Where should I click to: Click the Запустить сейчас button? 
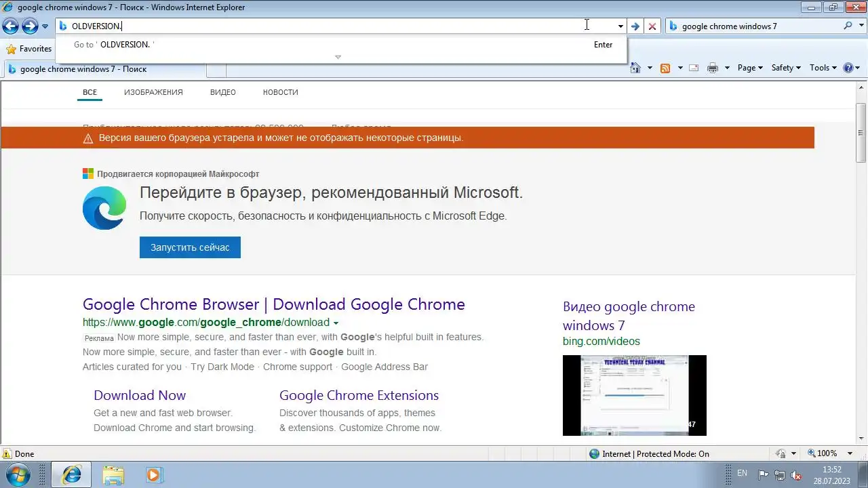click(x=190, y=247)
